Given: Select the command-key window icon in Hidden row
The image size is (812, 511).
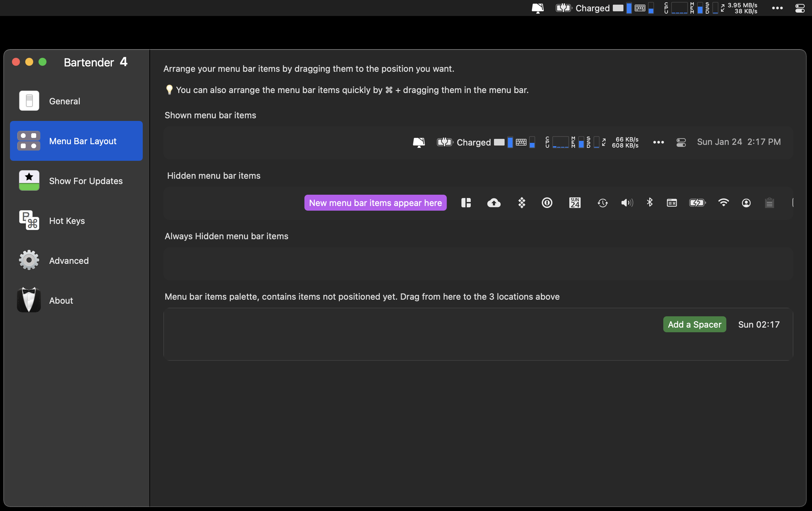Looking at the screenshot, I should point(672,203).
